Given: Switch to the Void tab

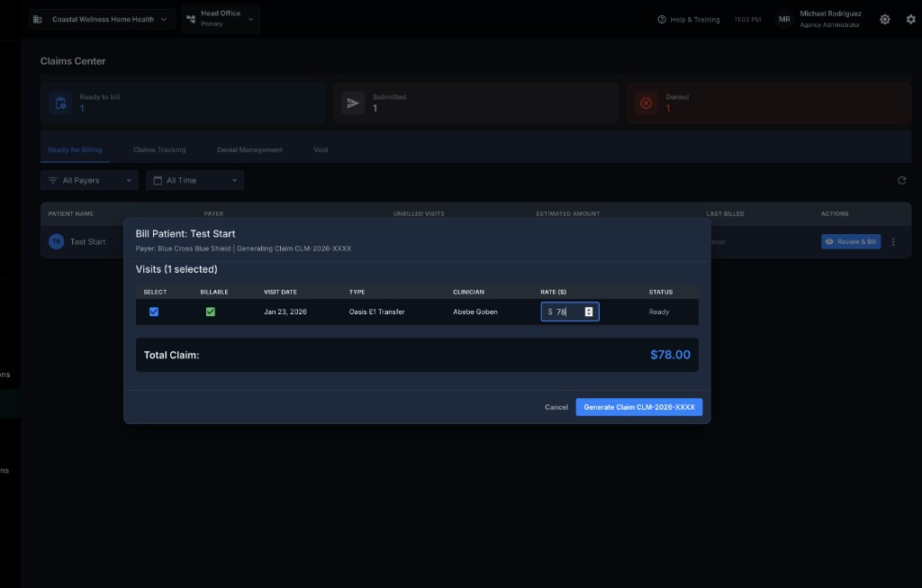Looking at the screenshot, I should point(321,150).
